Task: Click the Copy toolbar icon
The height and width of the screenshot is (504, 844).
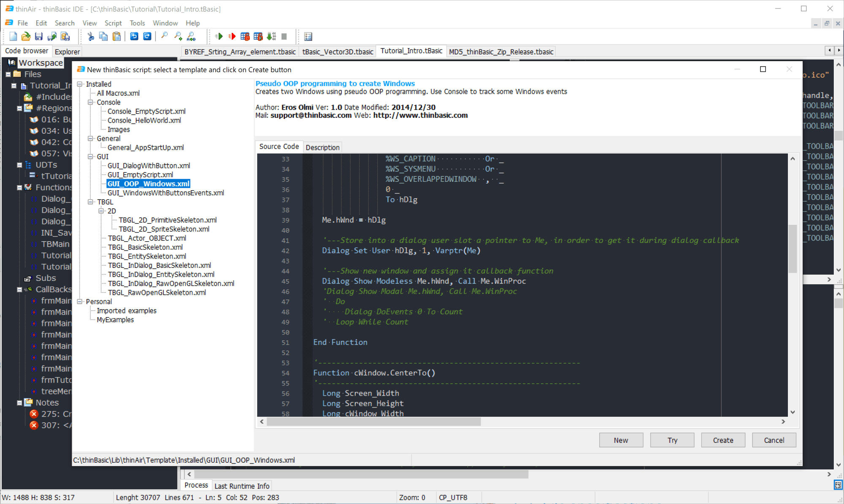Action: (103, 37)
